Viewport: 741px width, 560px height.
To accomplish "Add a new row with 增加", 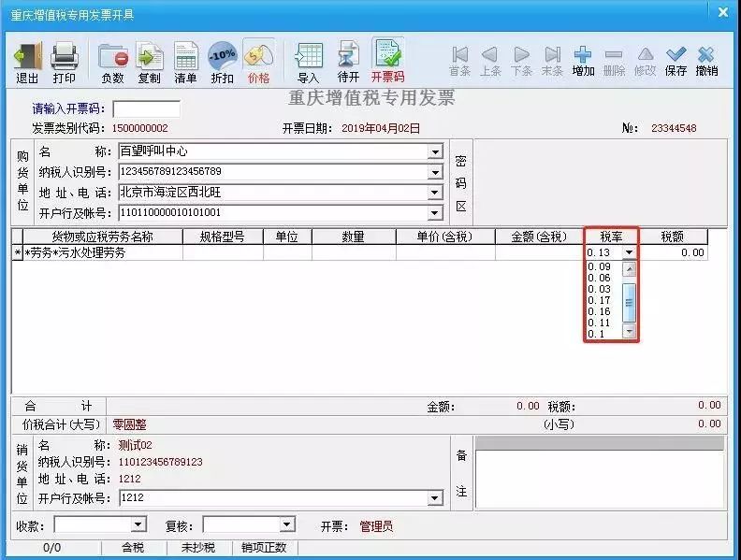I will pyautogui.click(x=583, y=62).
